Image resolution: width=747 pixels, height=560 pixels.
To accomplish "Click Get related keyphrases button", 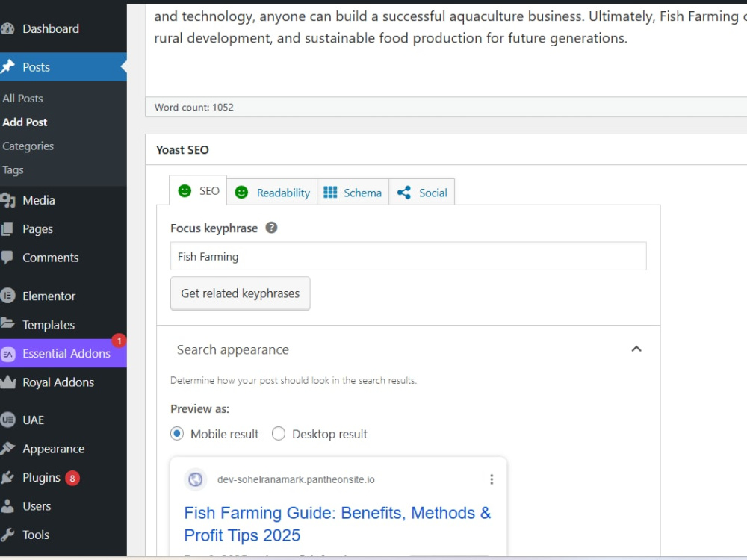I will pos(240,293).
